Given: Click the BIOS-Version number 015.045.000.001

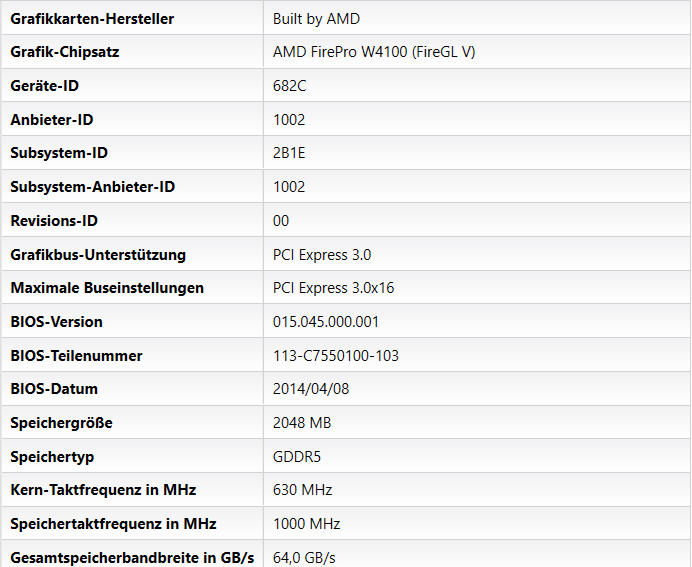Looking at the screenshot, I should (x=326, y=322).
